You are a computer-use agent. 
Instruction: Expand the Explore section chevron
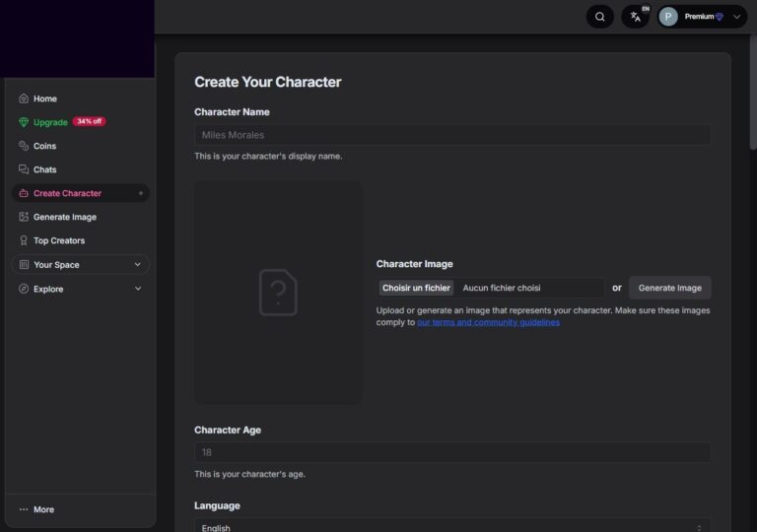coord(138,289)
